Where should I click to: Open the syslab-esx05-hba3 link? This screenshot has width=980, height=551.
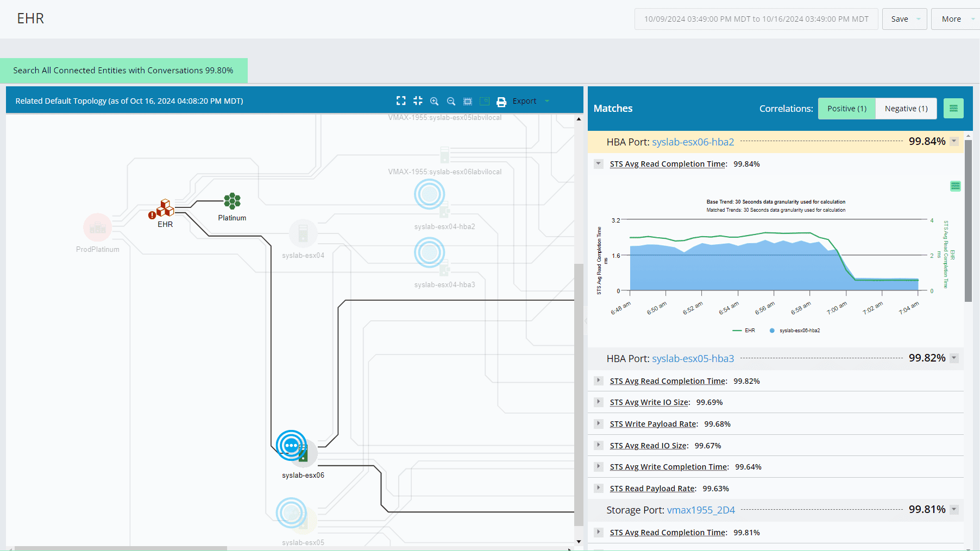pos(693,359)
